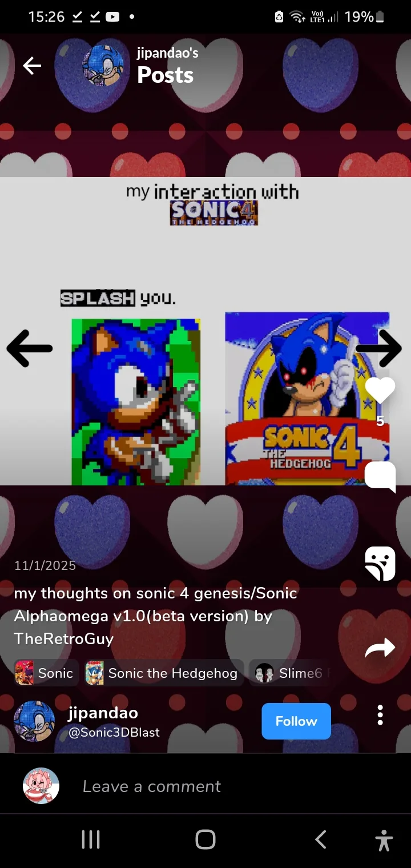
Task: Open the author avatar beside Follow button
Action: point(34,721)
